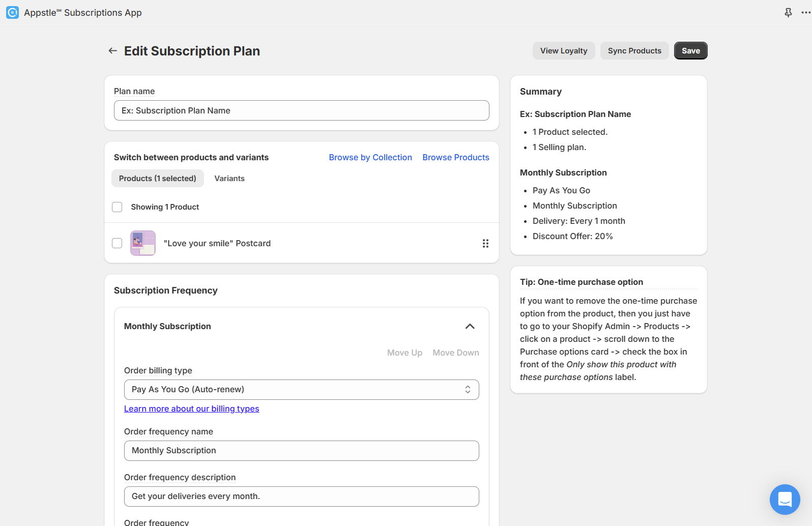
Task: Click the Love your smile Postcard thumbnail
Action: [x=143, y=243]
